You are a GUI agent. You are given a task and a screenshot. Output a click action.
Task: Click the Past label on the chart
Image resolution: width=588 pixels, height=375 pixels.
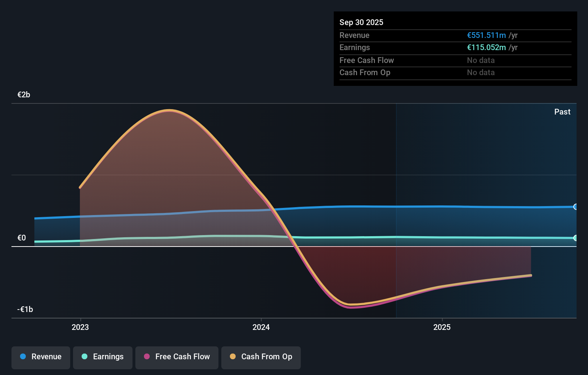[562, 112]
